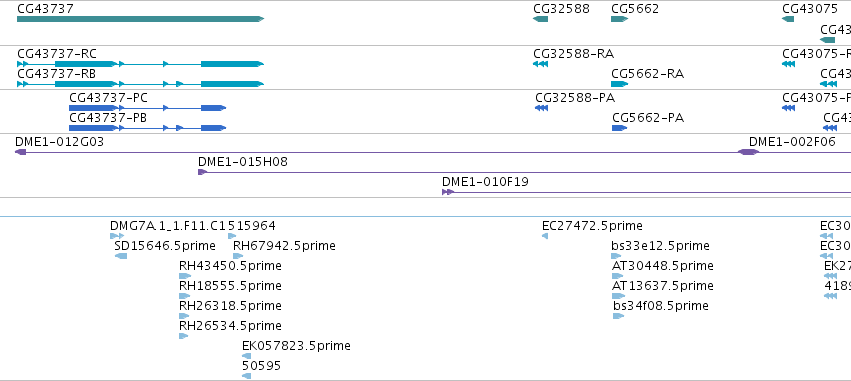Click the EC27472.5prime EST arrow
The width and height of the screenshot is (851, 381).
[545, 236]
